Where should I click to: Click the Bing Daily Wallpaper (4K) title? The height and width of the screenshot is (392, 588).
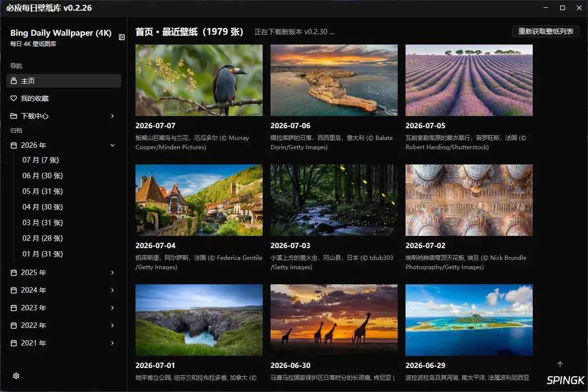coord(61,33)
